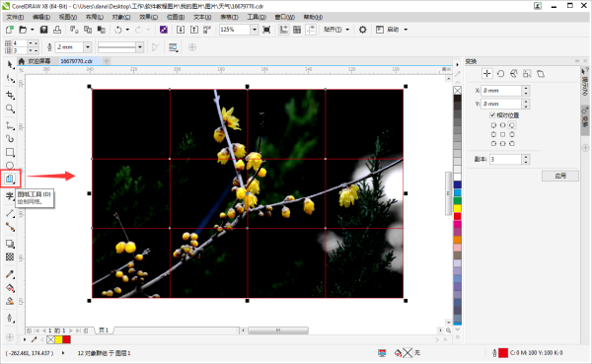Select the Text tool

click(x=10, y=195)
